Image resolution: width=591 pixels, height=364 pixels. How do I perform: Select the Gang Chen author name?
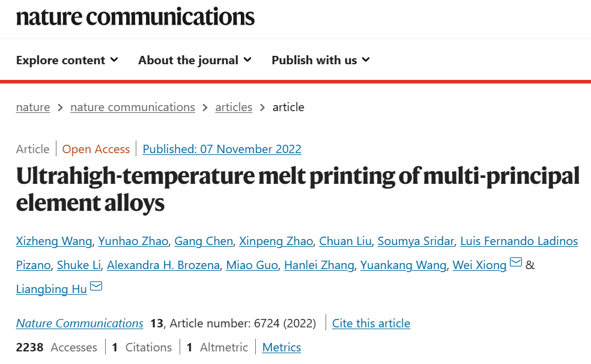[x=204, y=241]
